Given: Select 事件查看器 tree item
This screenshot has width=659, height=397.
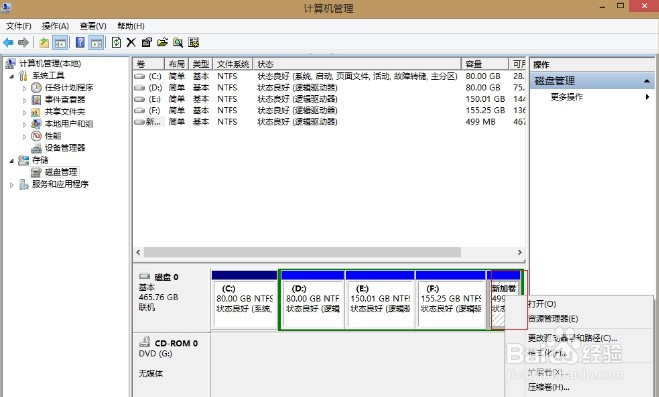Looking at the screenshot, I should [65, 100].
